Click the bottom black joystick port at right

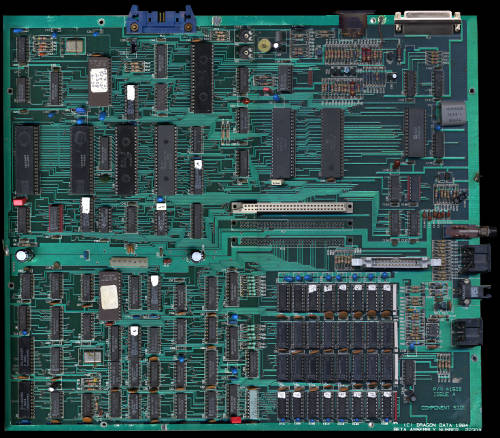click(467, 332)
